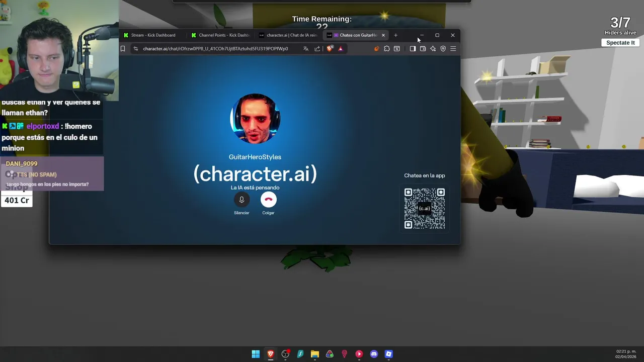The height and width of the screenshot is (362, 644).
Task: Click the character.ai QR code
Action: tap(425, 208)
